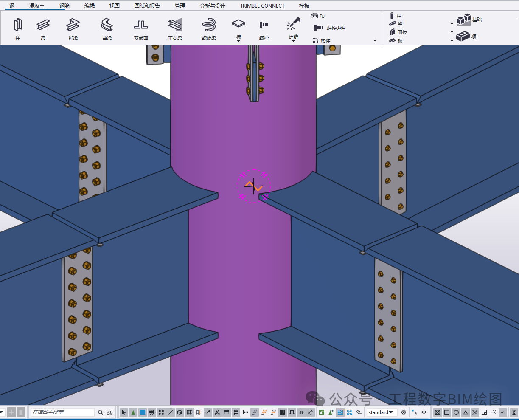Screen dimensions: 519x420
Task: Click the bolt (螺栓) tool icon
Action: click(x=264, y=25)
